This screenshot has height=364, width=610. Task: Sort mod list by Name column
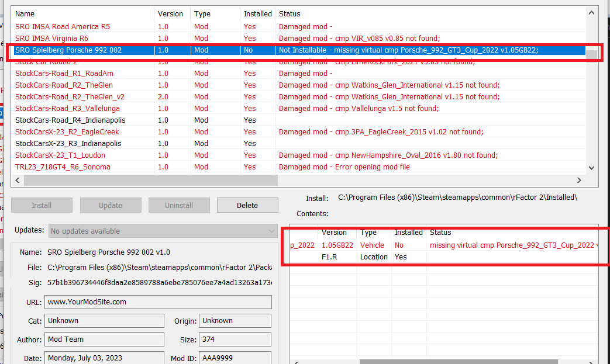point(82,13)
